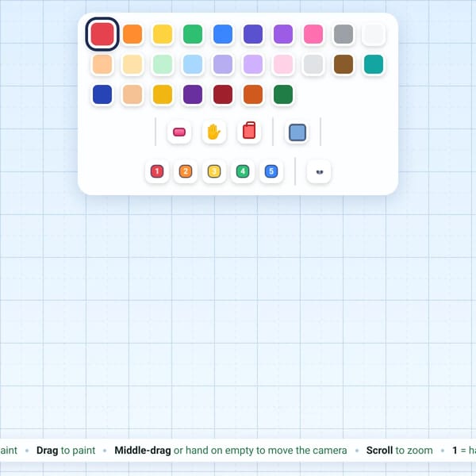This screenshot has width=476, height=476.
Task: Pick the brown color swatch
Action: pyautogui.click(x=344, y=64)
